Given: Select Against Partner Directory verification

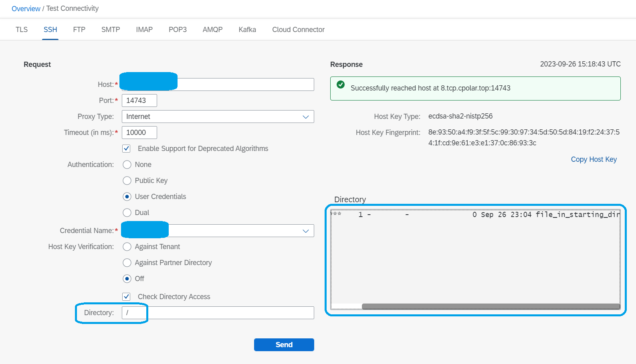Looking at the screenshot, I should click(x=127, y=263).
